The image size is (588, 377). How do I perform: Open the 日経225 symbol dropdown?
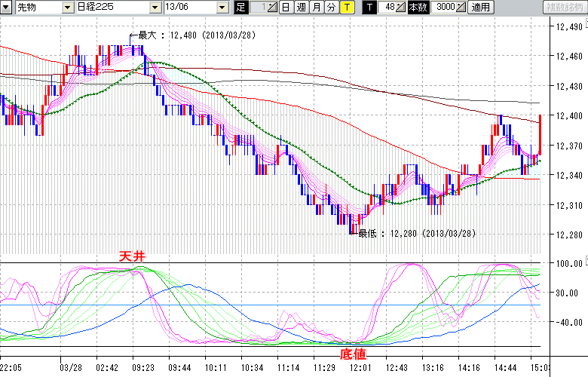coord(155,7)
